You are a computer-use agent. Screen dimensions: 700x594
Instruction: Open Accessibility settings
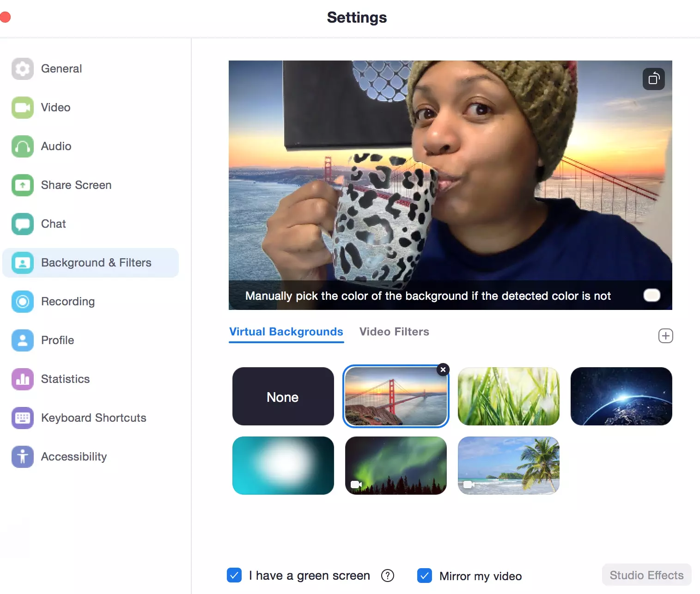coord(91,457)
